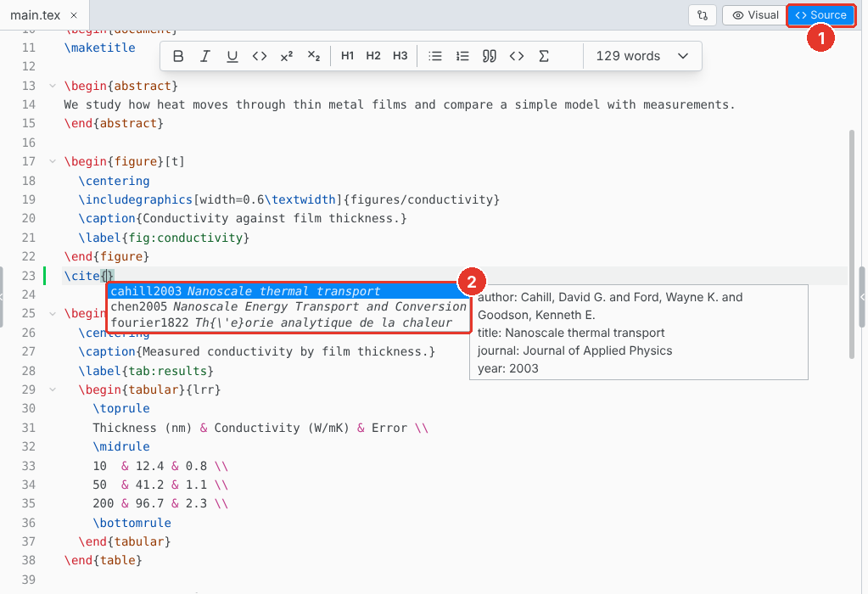
Task: Click \includegraphics on line 19
Action: [x=135, y=200]
